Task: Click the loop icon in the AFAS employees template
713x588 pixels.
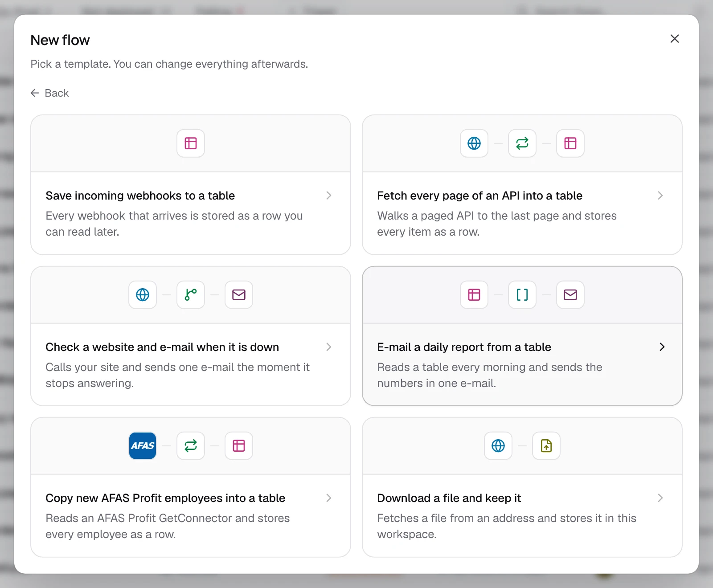Action: pyautogui.click(x=191, y=446)
